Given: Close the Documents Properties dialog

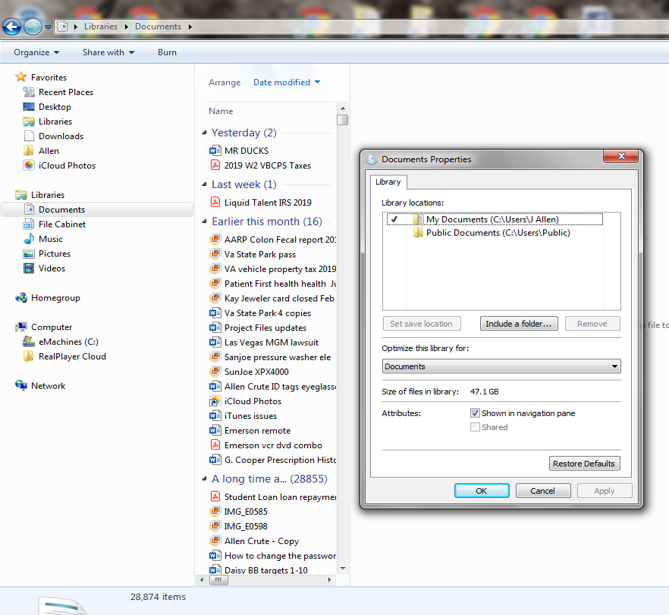Looking at the screenshot, I should (x=621, y=157).
